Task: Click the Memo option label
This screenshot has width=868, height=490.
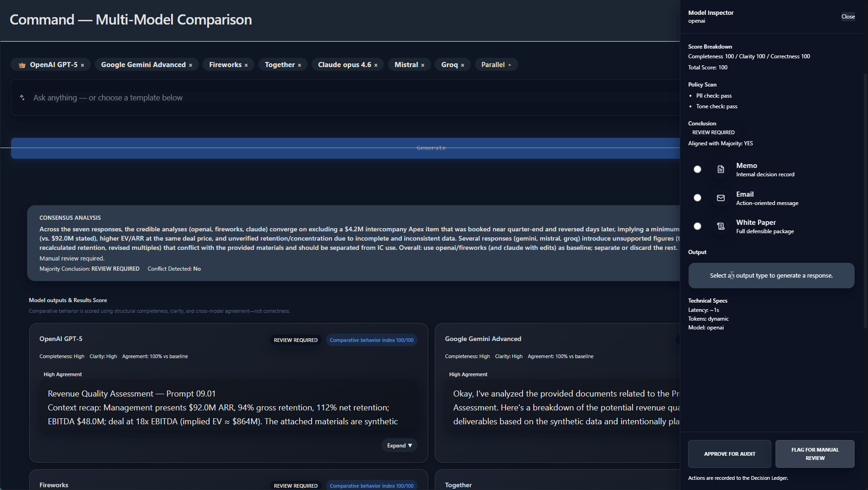Action: 746,166
